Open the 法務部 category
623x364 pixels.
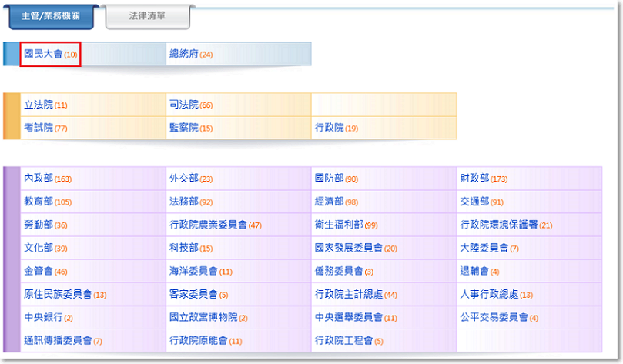click(x=184, y=202)
